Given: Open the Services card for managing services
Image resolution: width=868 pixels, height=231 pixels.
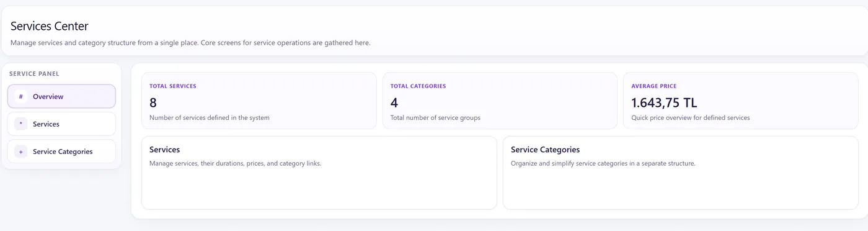Looking at the screenshot, I should 319,173.
